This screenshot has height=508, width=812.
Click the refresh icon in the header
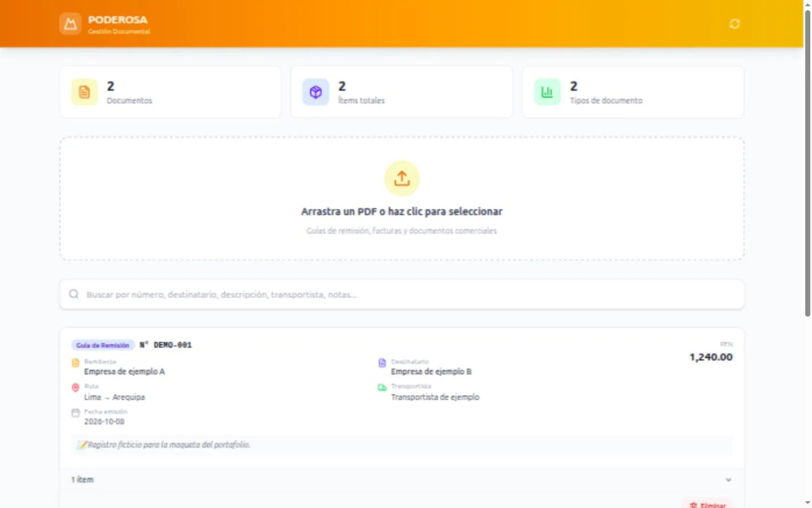point(735,24)
